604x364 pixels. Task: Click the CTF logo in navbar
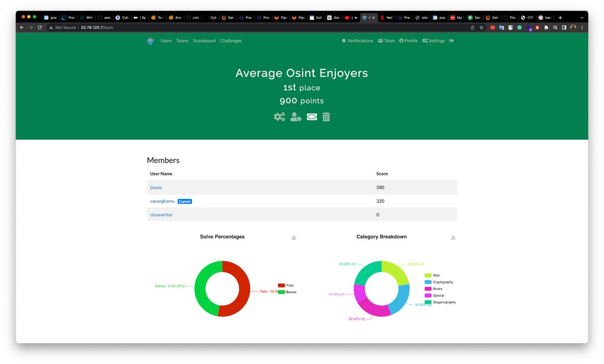pyautogui.click(x=151, y=41)
